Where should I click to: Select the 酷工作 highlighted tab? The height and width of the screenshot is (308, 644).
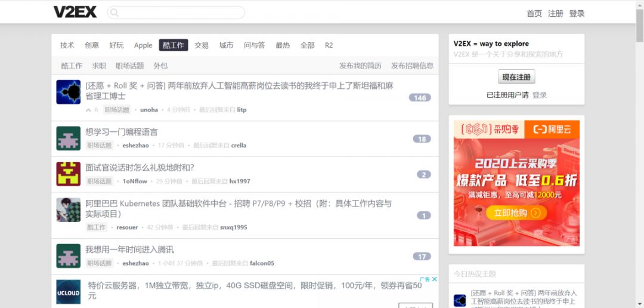pos(174,45)
